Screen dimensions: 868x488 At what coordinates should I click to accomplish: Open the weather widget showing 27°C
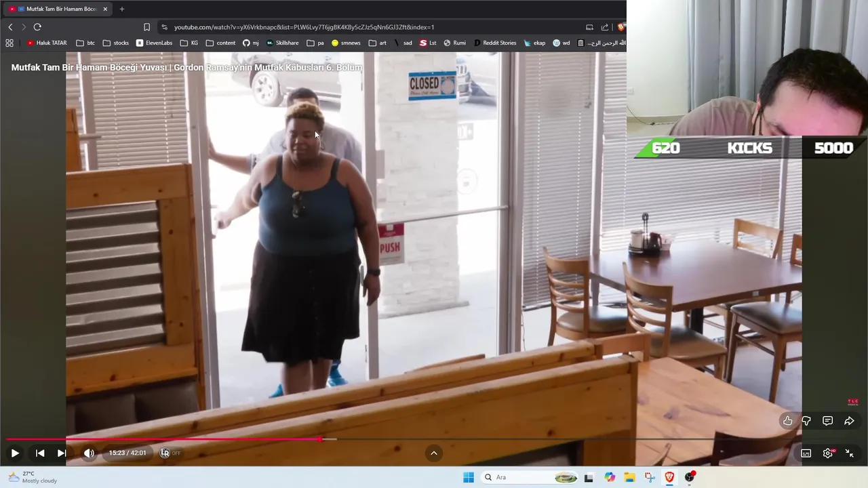click(33, 477)
